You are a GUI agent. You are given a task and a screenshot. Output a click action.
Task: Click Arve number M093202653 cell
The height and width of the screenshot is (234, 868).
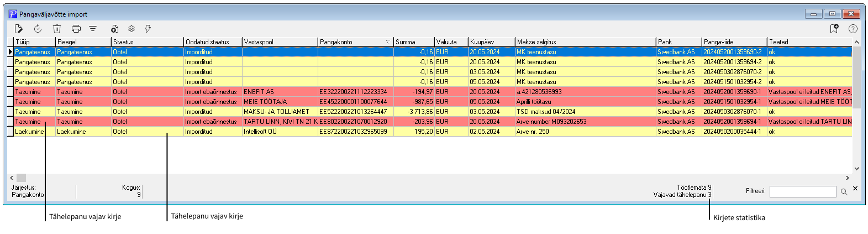(x=585, y=122)
